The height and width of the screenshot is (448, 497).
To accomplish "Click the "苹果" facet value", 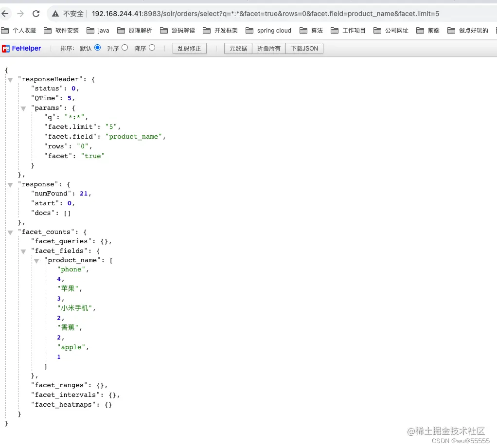I will [68, 288].
